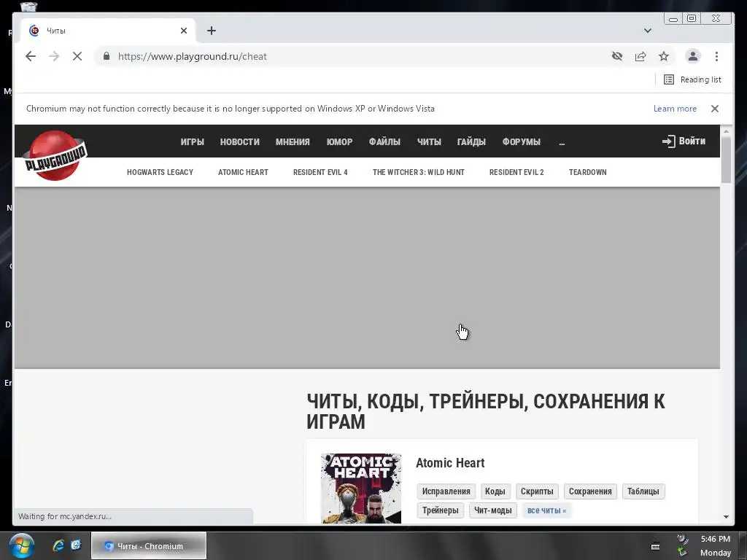Launch Internet Explorer from quick launch
Image resolution: width=747 pixels, height=560 pixels.
58,545
